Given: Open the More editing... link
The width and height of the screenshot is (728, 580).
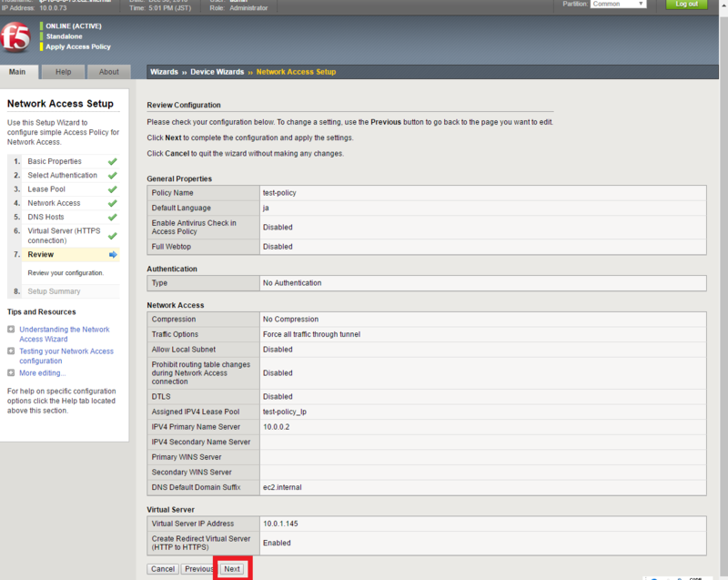Looking at the screenshot, I should tap(42, 373).
